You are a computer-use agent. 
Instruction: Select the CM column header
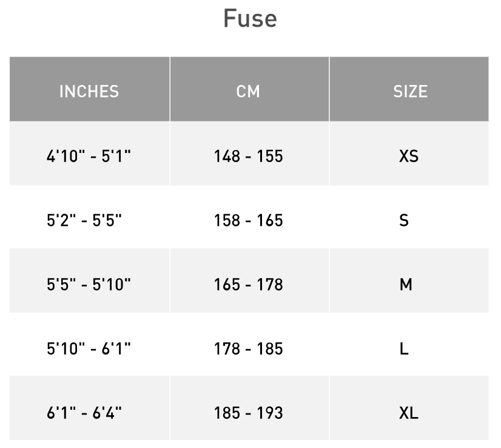248,91
